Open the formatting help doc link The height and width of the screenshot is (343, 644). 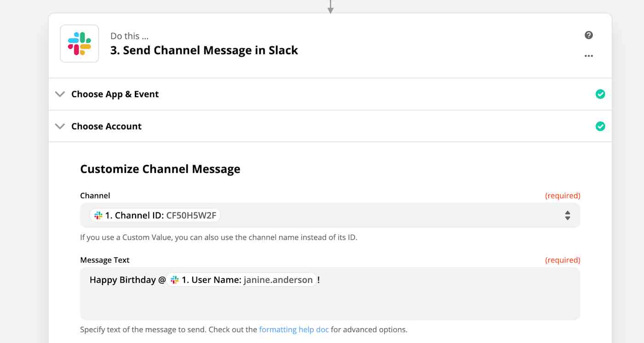(293, 329)
